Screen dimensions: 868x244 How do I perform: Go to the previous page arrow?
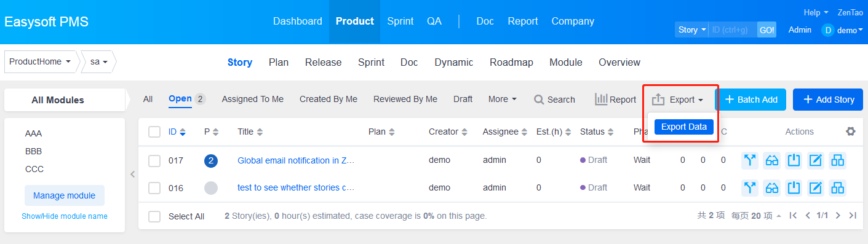(x=808, y=216)
